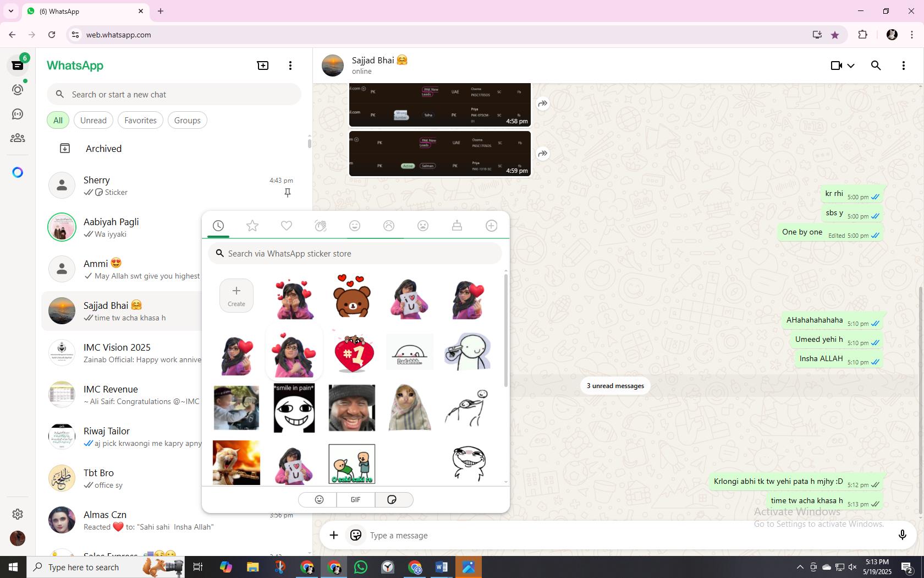This screenshot has height=578, width=924.
Task: Open the Communities icon in sidebar
Action: point(18,138)
